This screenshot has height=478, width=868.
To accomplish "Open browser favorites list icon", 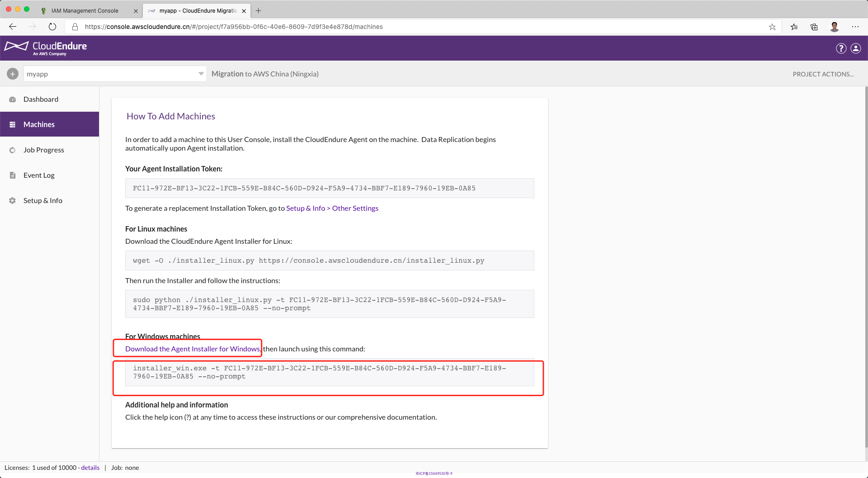I will (x=794, y=27).
